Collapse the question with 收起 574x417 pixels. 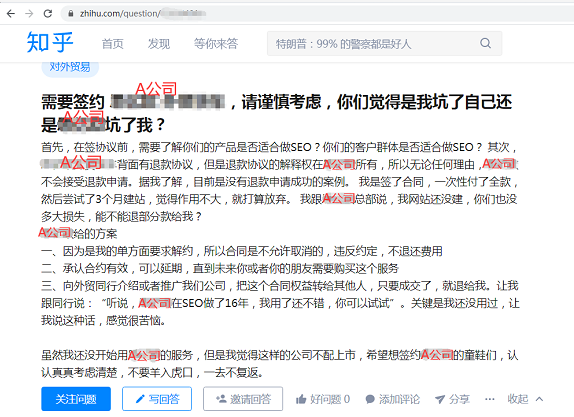pos(525,399)
